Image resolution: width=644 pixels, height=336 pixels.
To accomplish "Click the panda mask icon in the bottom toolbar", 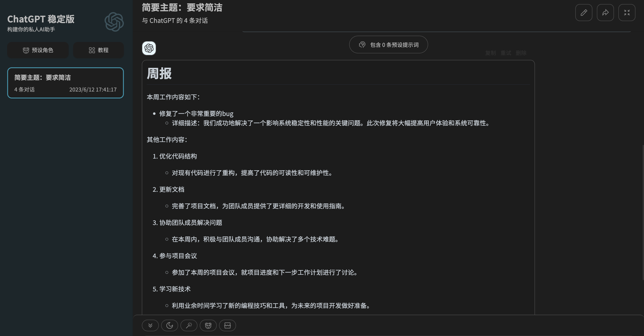I will tap(208, 325).
